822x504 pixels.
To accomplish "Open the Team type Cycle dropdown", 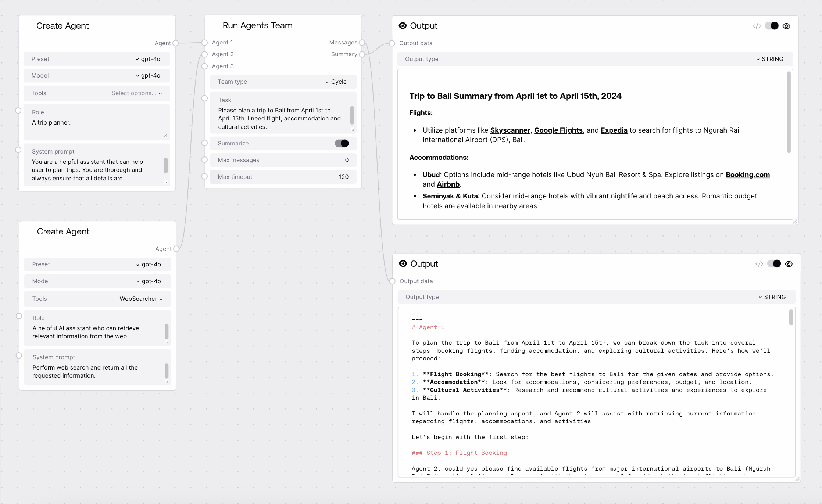I will (x=336, y=82).
